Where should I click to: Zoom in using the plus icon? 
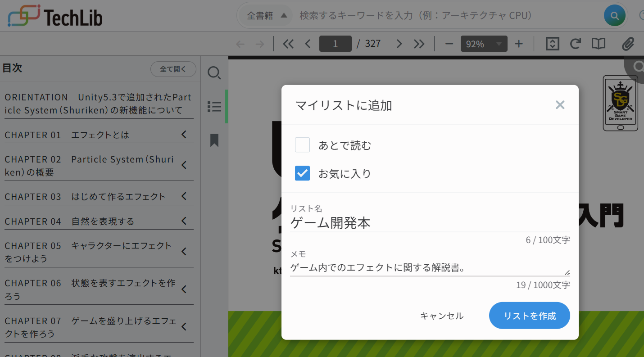[x=519, y=44]
